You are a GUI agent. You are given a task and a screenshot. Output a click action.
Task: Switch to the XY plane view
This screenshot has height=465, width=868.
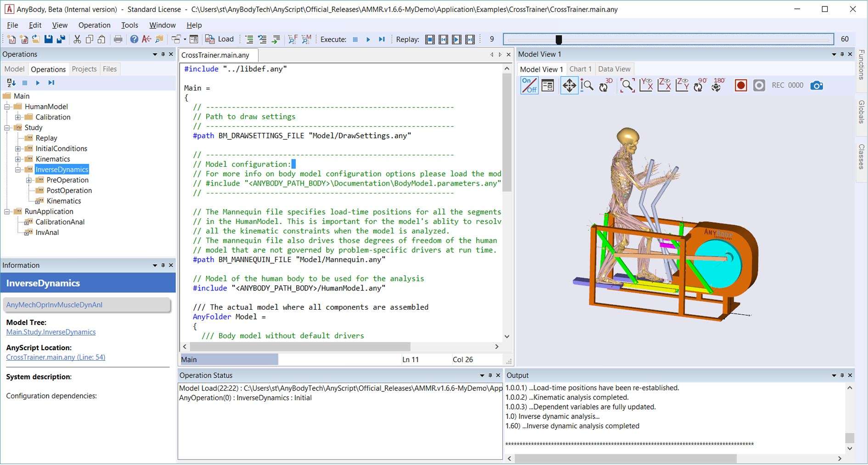[646, 85]
